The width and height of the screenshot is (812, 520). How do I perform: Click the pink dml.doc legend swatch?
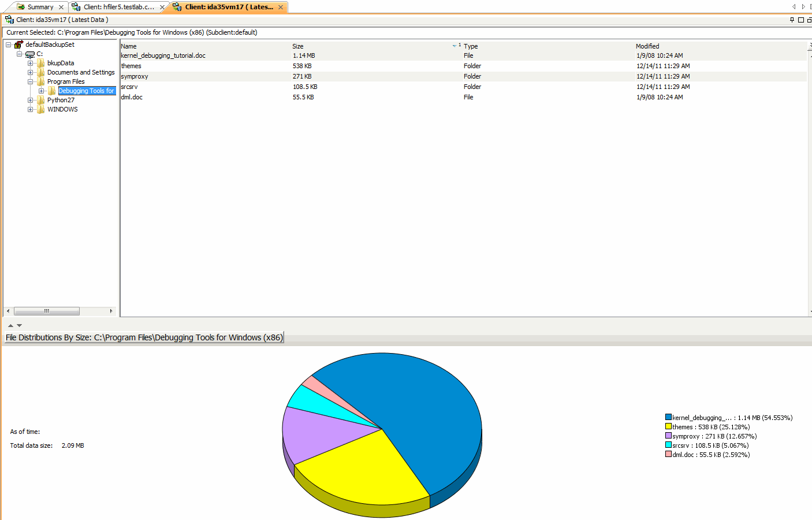pyautogui.click(x=668, y=454)
